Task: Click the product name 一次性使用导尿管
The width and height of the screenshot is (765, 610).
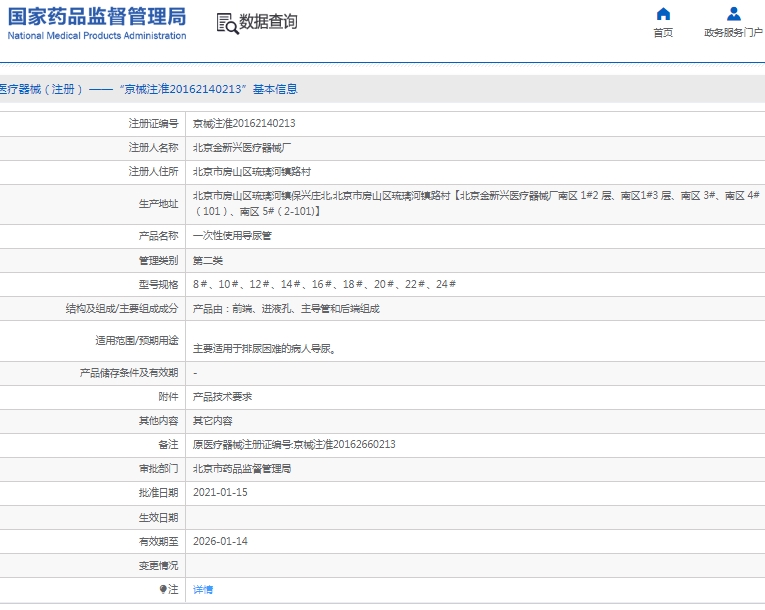Action: click(232, 236)
